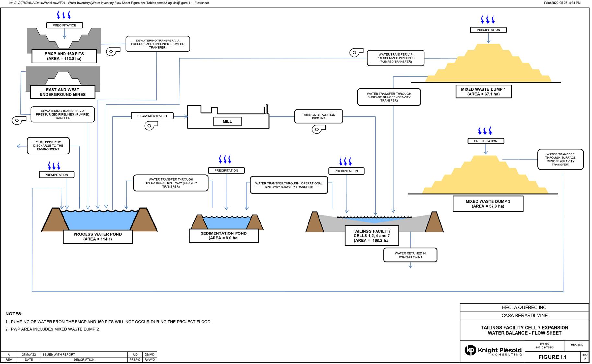
Task: Select the PRECIPITATION label above Sedimentation Pond
Action: (226, 170)
